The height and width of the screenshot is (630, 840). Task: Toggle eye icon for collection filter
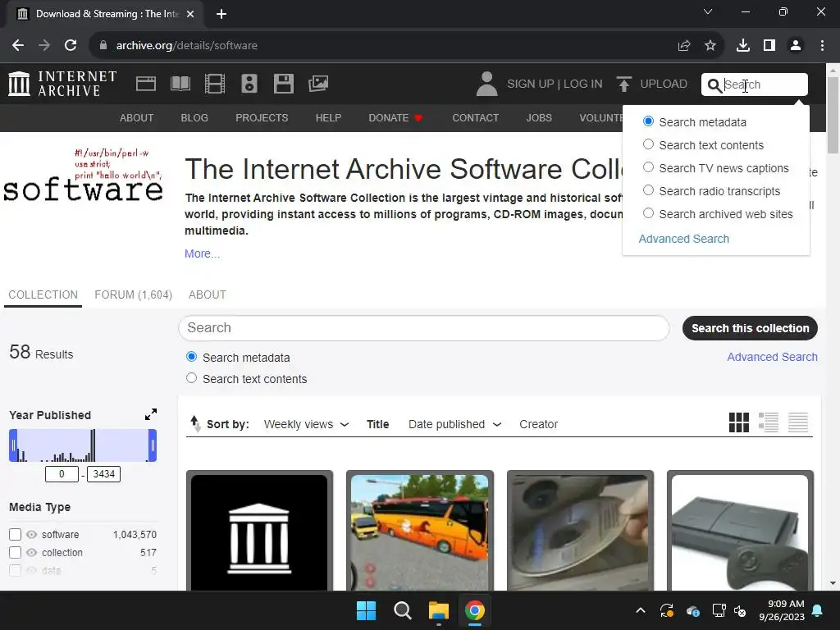click(32, 552)
